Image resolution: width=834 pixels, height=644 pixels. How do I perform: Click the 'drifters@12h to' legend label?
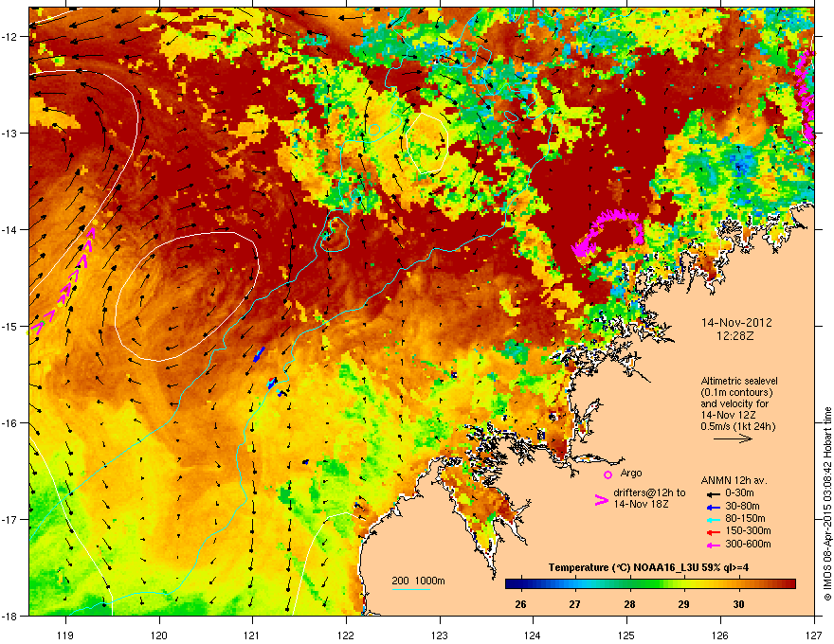pyautogui.click(x=649, y=493)
